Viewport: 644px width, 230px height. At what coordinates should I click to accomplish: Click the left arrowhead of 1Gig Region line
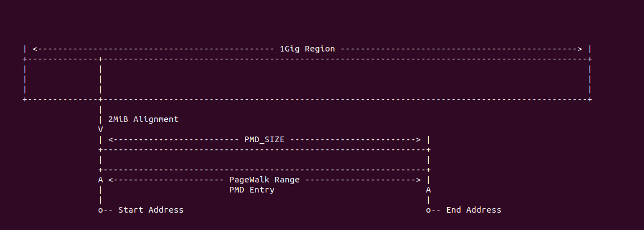(x=35, y=49)
